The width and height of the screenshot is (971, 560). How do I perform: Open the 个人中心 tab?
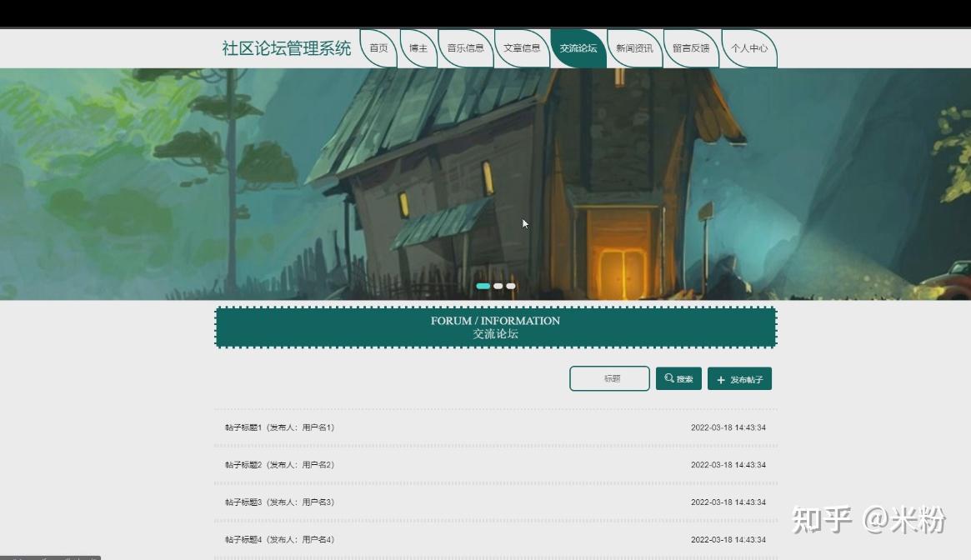tap(749, 48)
